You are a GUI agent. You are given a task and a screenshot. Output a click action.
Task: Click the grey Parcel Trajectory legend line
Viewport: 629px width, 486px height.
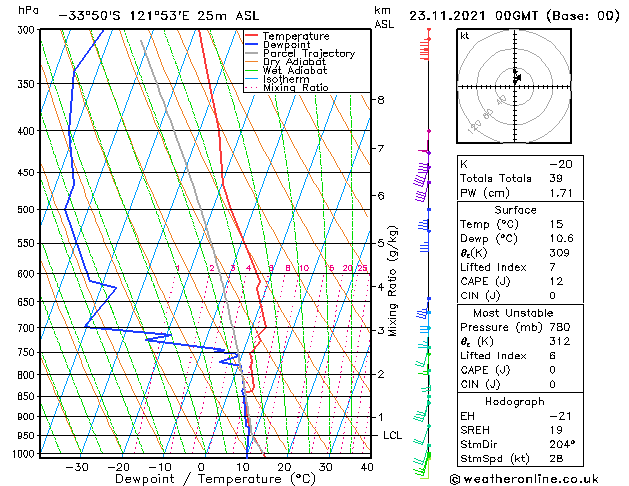(x=251, y=53)
